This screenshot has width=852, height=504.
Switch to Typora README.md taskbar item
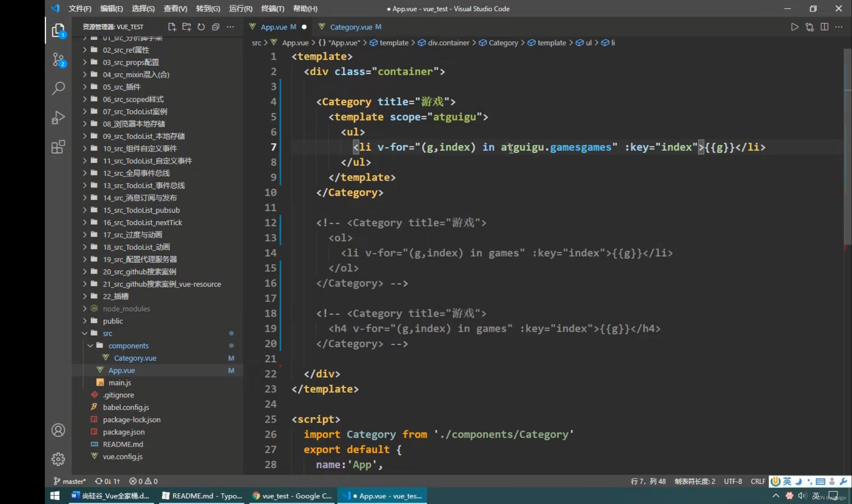point(202,496)
